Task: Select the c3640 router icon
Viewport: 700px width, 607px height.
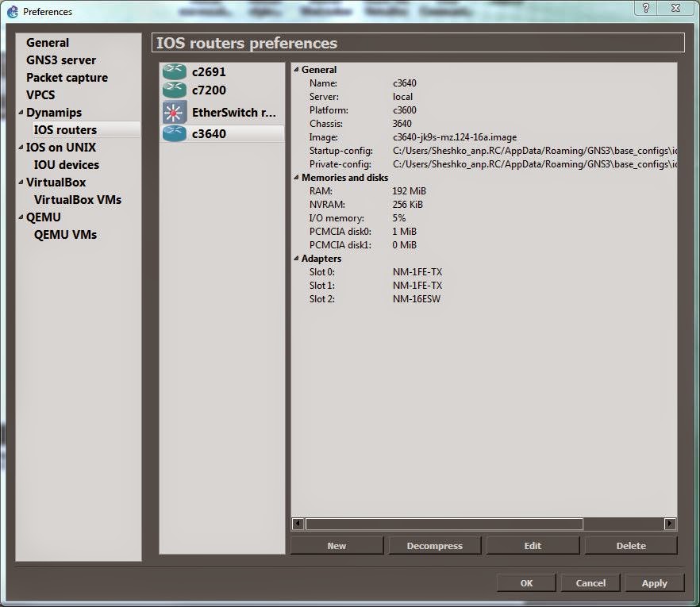Action: tap(174, 133)
